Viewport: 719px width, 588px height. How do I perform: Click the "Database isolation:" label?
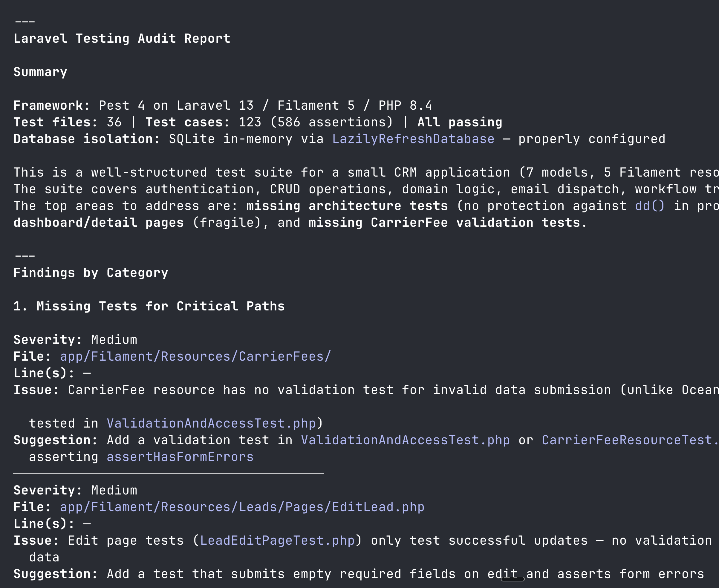pyautogui.click(x=86, y=139)
